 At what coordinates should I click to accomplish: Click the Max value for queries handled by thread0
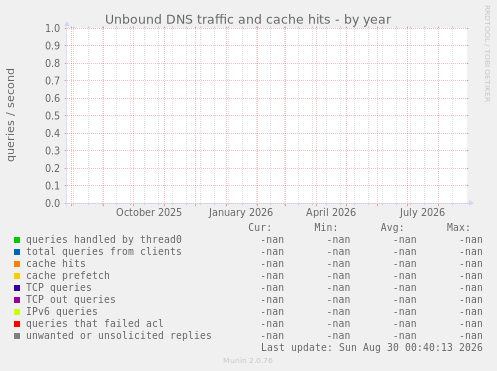pyautogui.click(x=471, y=240)
